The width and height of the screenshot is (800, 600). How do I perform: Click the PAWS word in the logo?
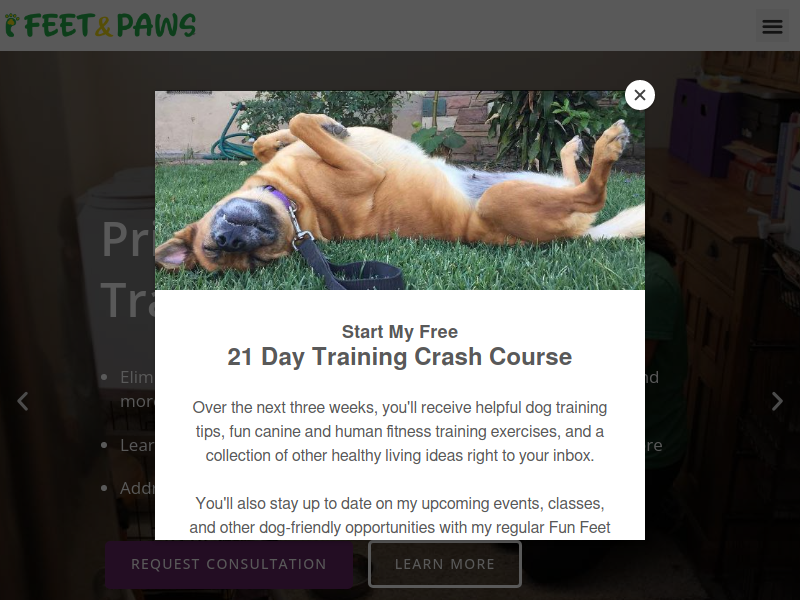pyautogui.click(x=156, y=26)
